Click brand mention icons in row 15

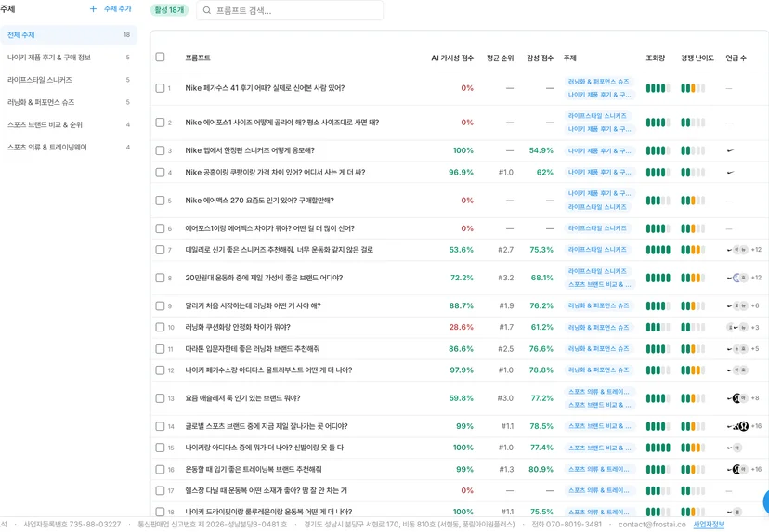point(735,448)
